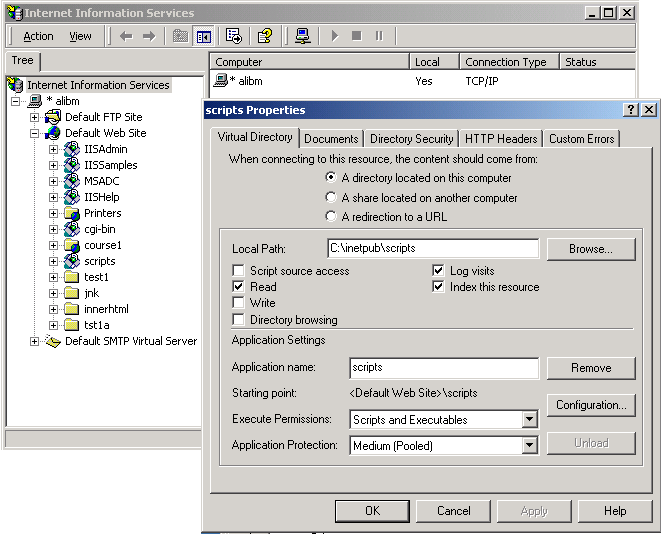Image resolution: width=661 pixels, height=534 pixels.
Task: Click the Application name input field
Action: pos(444,368)
